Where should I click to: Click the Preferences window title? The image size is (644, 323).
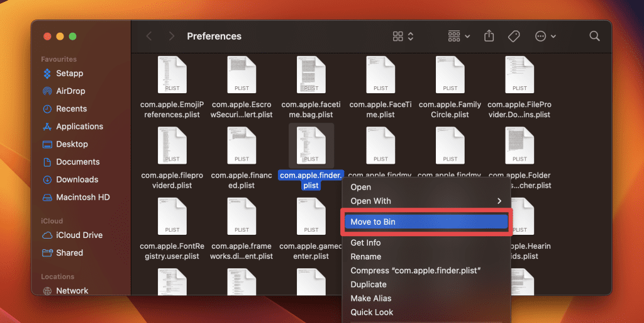coord(214,36)
